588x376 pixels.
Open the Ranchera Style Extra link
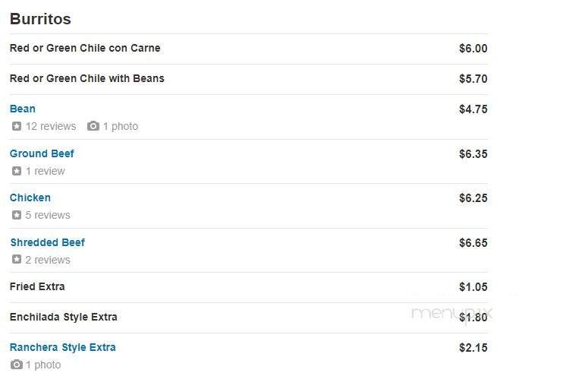coord(62,347)
